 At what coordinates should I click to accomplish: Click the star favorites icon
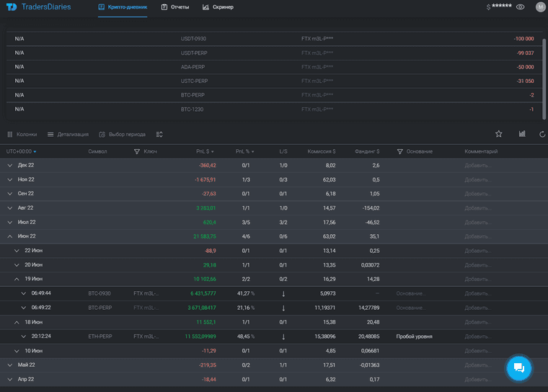(x=499, y=134)
